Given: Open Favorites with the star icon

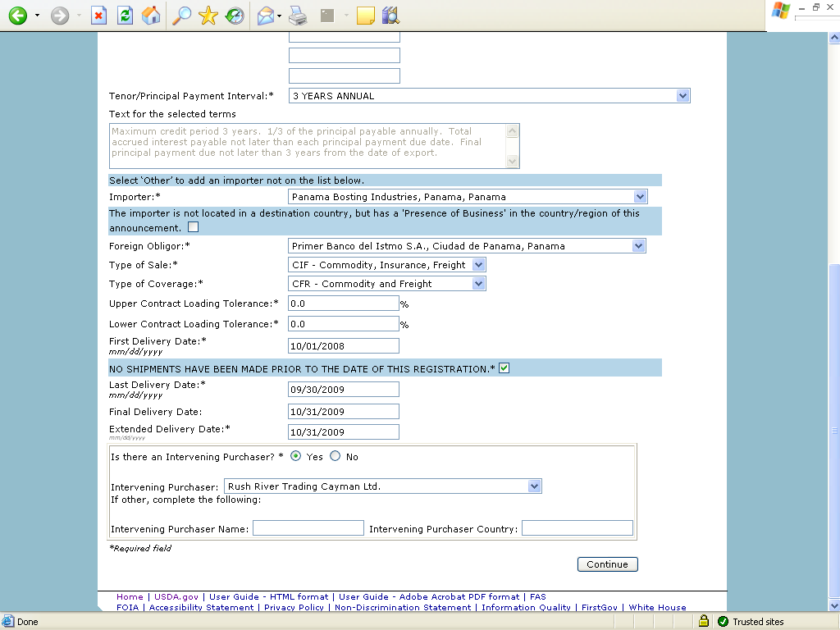Looking at the screenshot, I should (x=208, y=16).
